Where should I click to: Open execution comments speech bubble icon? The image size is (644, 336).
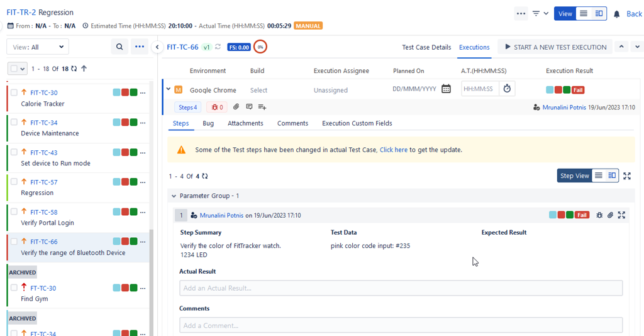click(249, 107)
